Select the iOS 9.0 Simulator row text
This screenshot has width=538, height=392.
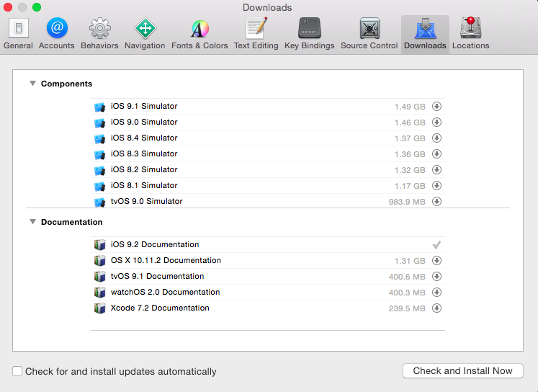tap(144, 122)
